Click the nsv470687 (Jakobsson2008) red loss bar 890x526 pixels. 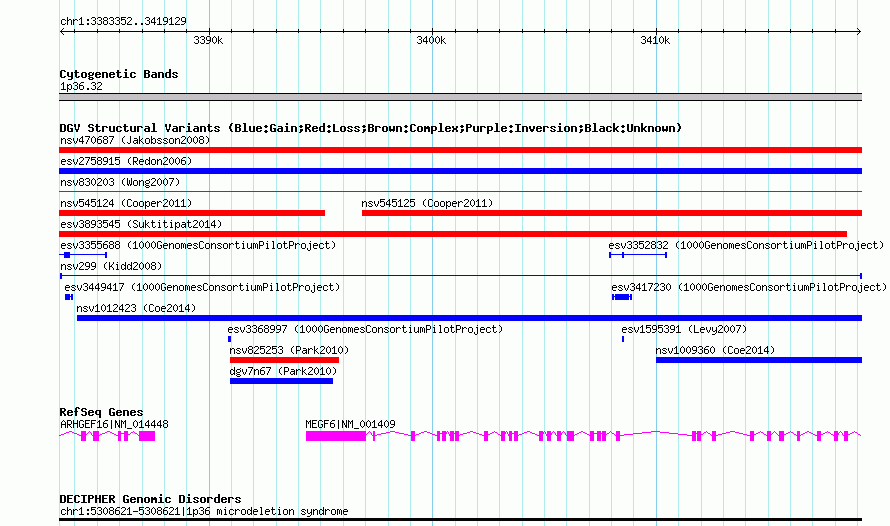[460, 150]
